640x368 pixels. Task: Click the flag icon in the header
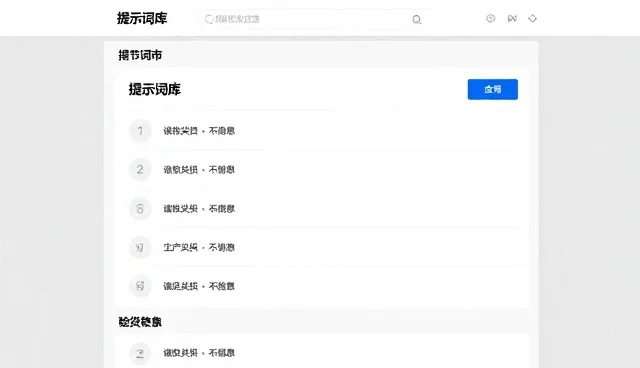click(512, 18)
